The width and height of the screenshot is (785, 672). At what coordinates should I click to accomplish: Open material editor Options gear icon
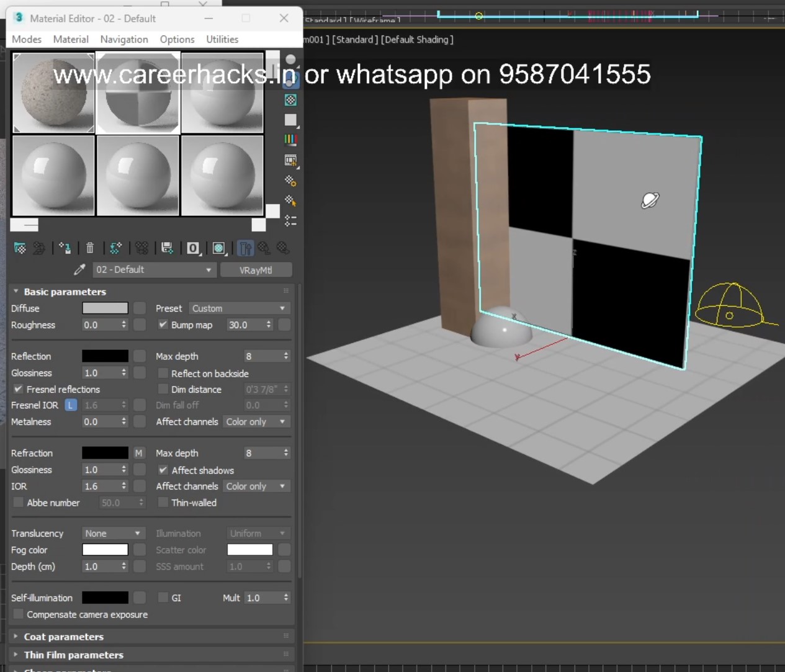[x=290, y=181]
